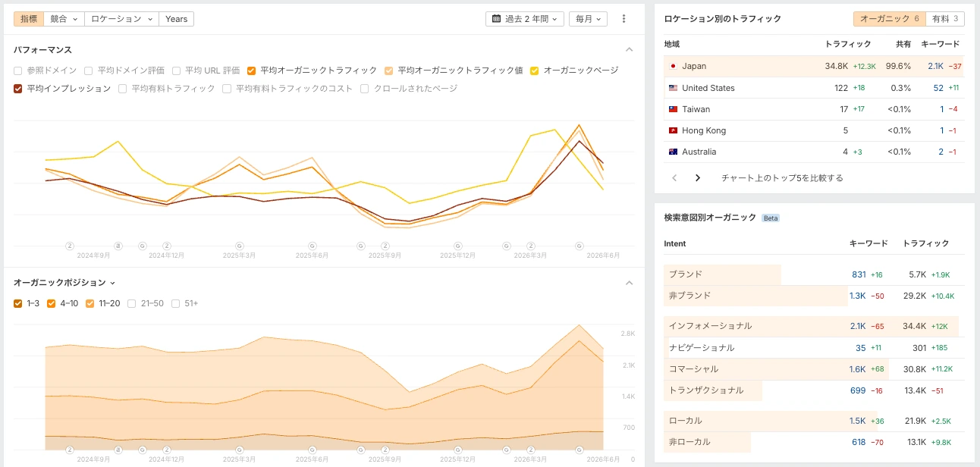Select the オーガニック 6 traffic tab
Viewport: 980px width, 467px height.
pyautogui.click(x=889, y=19)
